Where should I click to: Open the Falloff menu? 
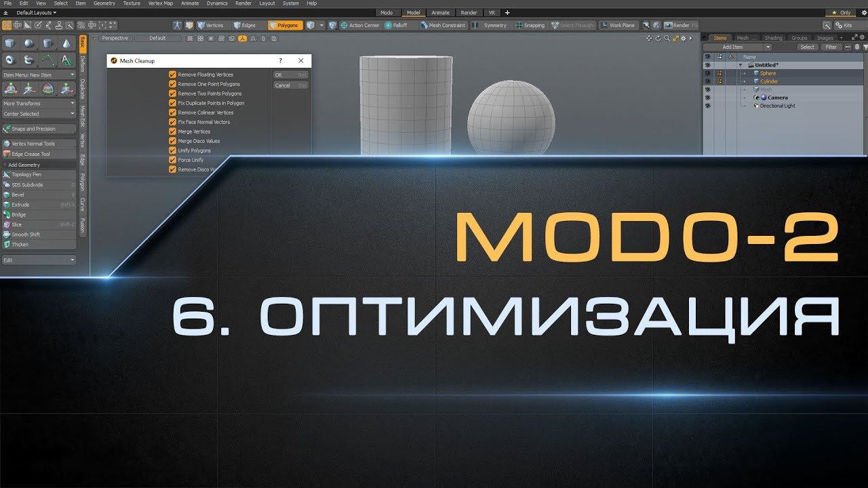pyautogui.click(x=397, y=25)
